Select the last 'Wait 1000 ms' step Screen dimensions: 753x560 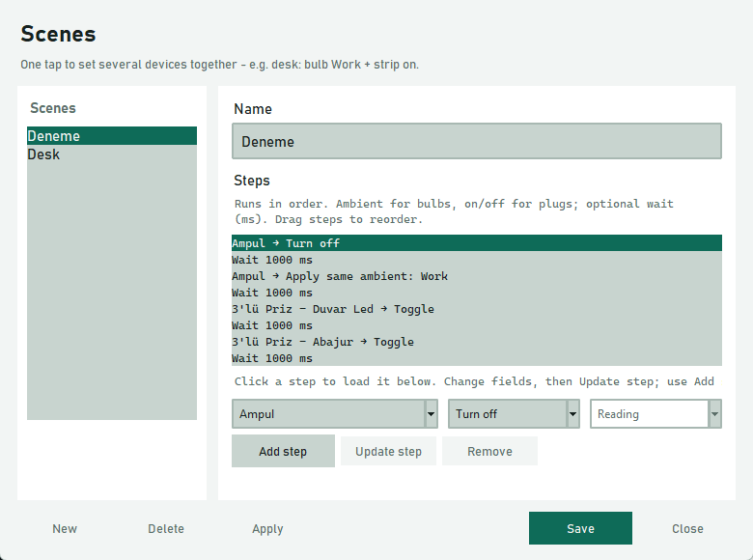[x=476, y=358]
